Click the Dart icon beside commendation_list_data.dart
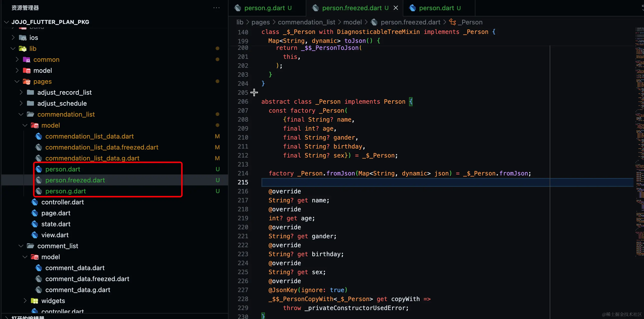 [x=38, y=136]
